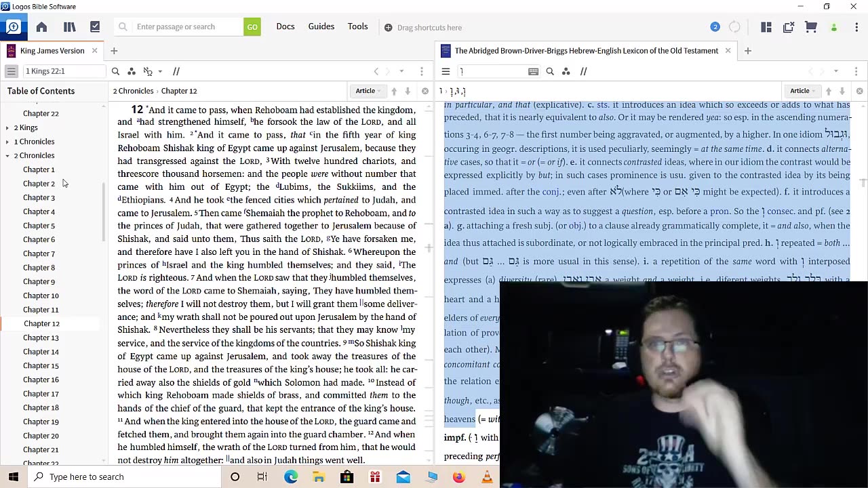The image size is (868, 488).
Task: Open the Docs menu
Action: click(285, 26)
